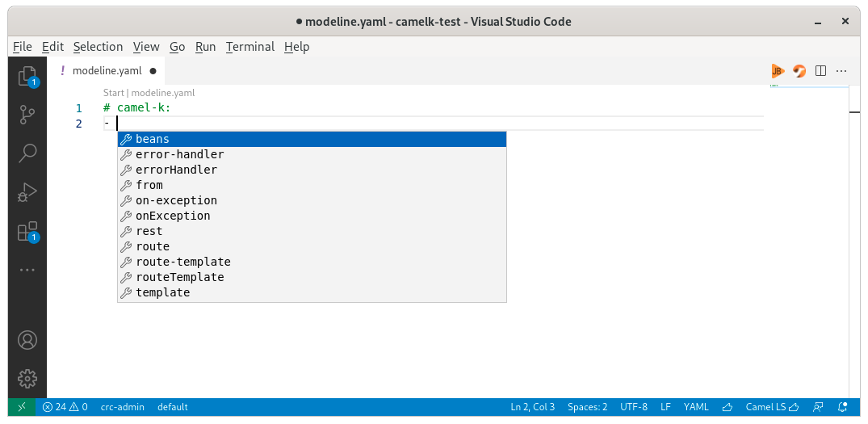Viewport: 868px width, 424px height.
Task: Choose 'route-template' from the suggestion list
Action: pos(183,262)
